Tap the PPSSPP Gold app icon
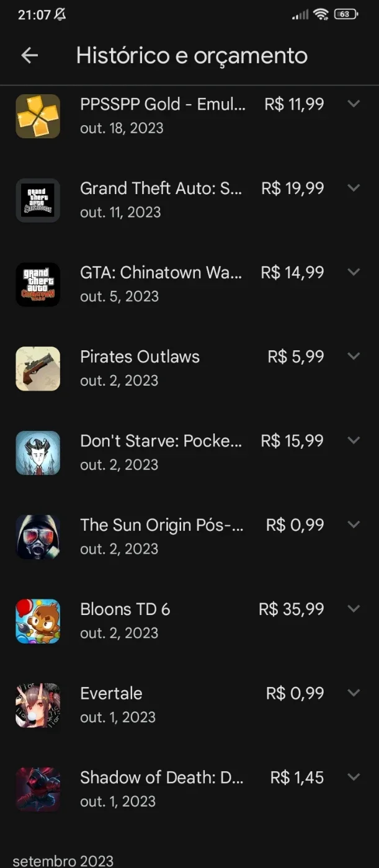Image resolution: width=379 pixels, height=868 pixels. click(x=38, y=116)
